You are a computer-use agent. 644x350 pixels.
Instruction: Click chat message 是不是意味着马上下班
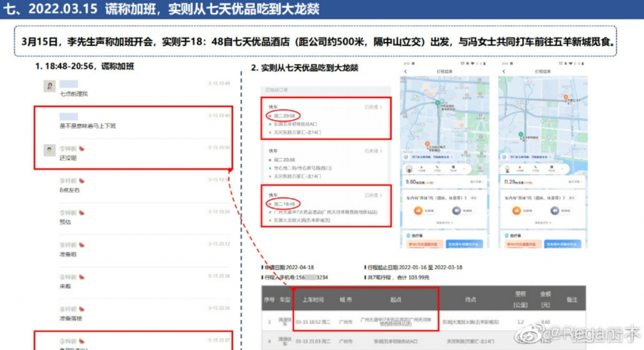[87, 126]
